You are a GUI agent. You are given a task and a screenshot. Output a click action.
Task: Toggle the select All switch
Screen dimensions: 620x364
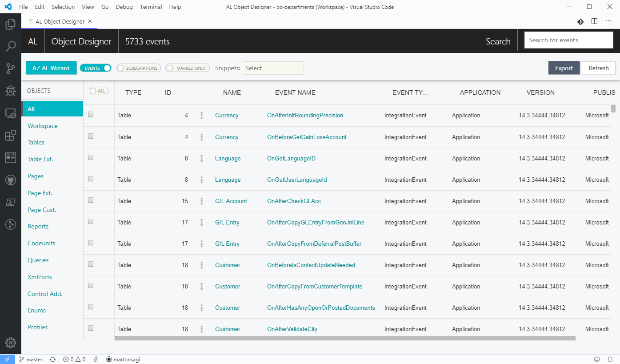coord(99,91)
